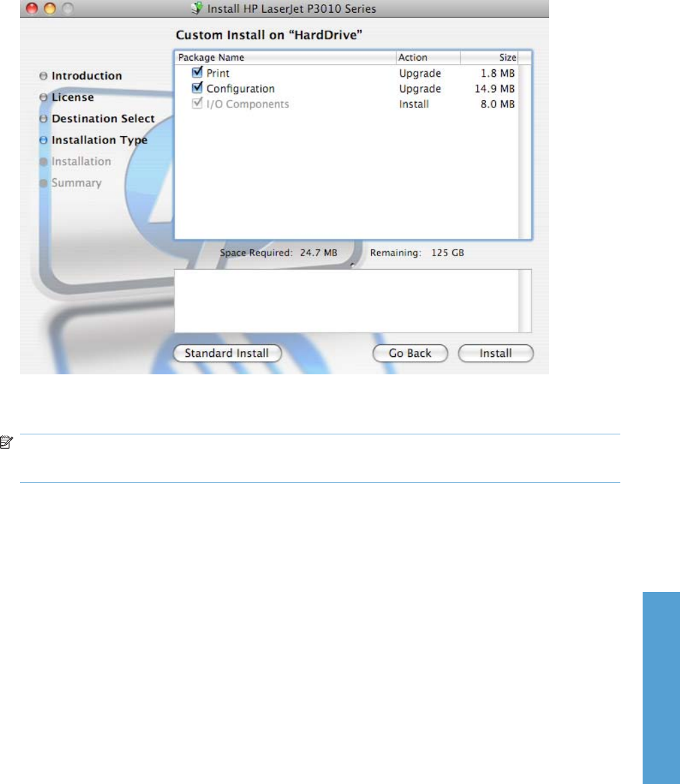Toggle the Configuration package checkbox
680x784 pixels.
point(198,88)
